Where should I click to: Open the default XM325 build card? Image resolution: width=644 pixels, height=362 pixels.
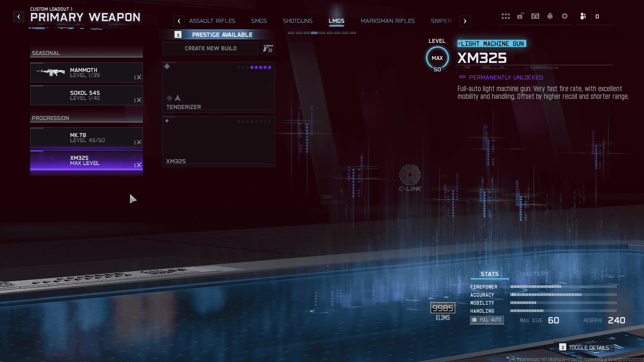coord(218,141)
